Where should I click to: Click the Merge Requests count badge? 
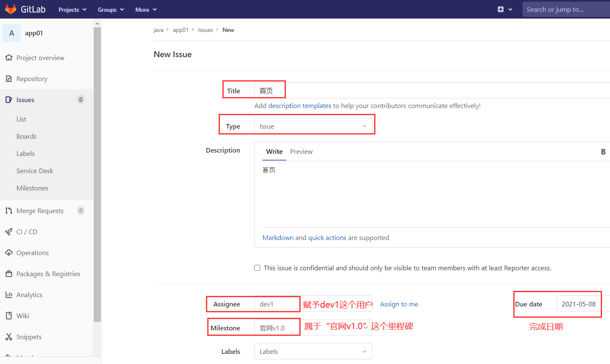pyautogui.click(x=81, y=211)
